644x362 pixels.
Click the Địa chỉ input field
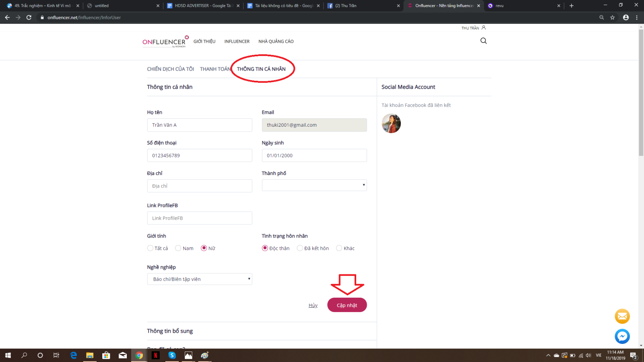pos(200,186)
